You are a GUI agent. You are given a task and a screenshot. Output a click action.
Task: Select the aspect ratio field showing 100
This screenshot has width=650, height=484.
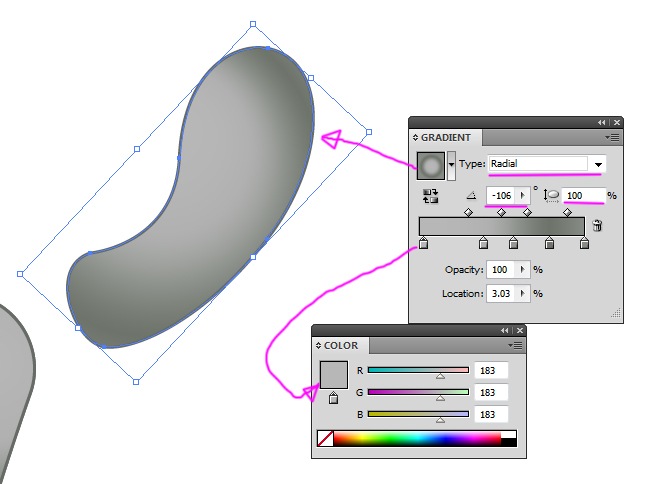(x=584, y=196)
